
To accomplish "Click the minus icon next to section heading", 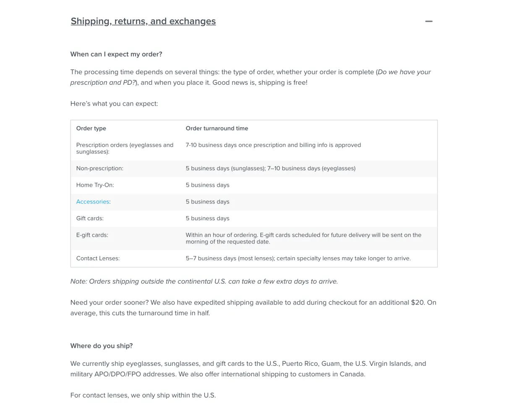I will [428, 21].
